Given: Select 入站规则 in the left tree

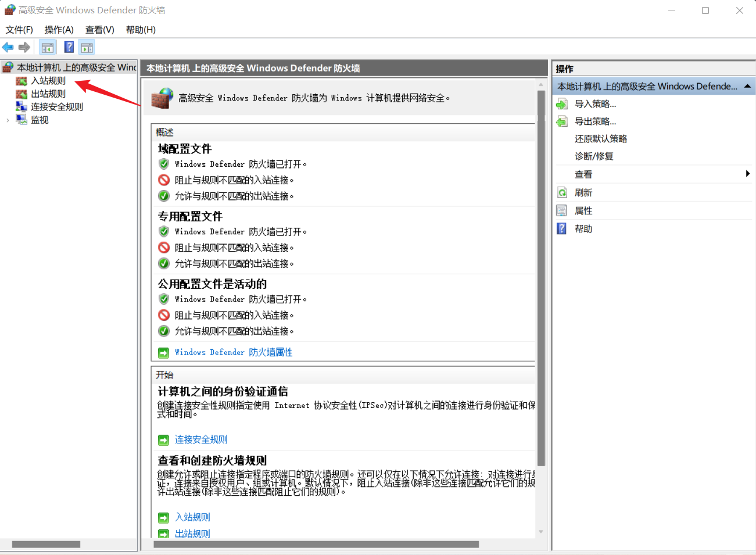Looking at the screenshot, I should click(x=48, y=81).
